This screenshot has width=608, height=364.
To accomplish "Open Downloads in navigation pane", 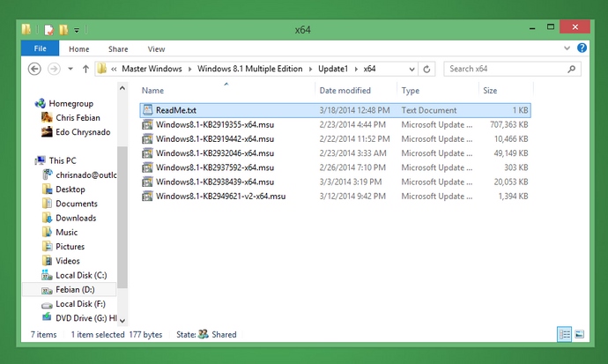I will coord(76,218).
